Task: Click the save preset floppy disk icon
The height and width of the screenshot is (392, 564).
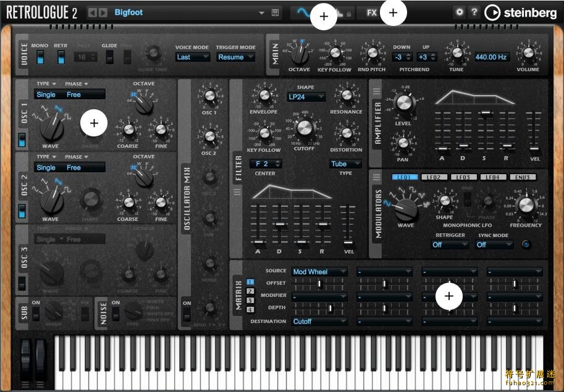Action: point(275,12)
